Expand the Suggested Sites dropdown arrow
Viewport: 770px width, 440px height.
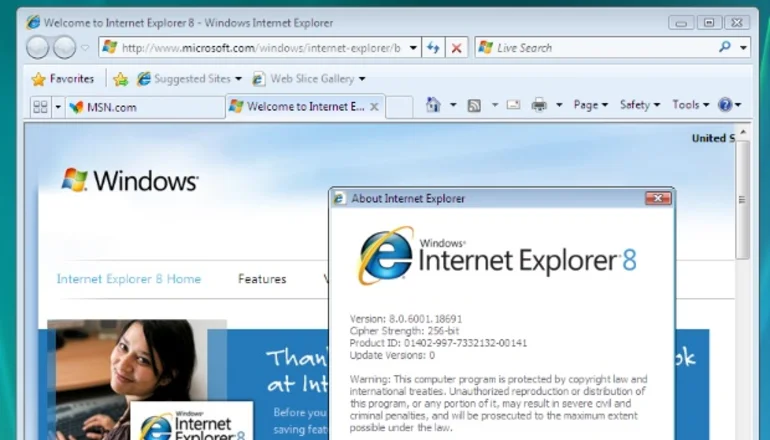click(x=238, y=79)
